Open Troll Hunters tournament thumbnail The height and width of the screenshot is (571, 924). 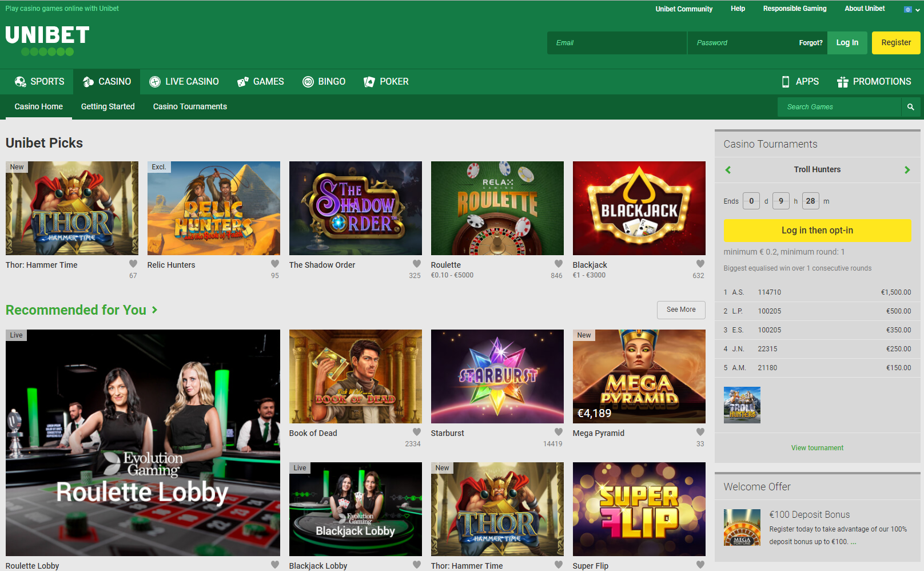click(742, 405)
